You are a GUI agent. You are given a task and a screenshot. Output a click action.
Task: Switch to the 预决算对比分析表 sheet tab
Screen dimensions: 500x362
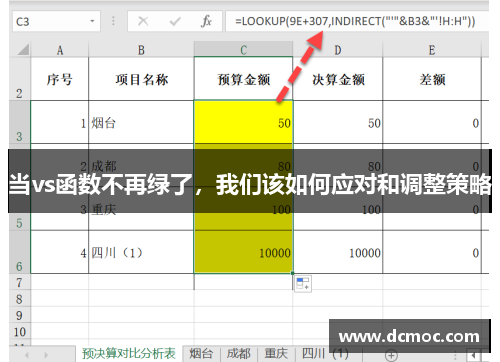129,354
